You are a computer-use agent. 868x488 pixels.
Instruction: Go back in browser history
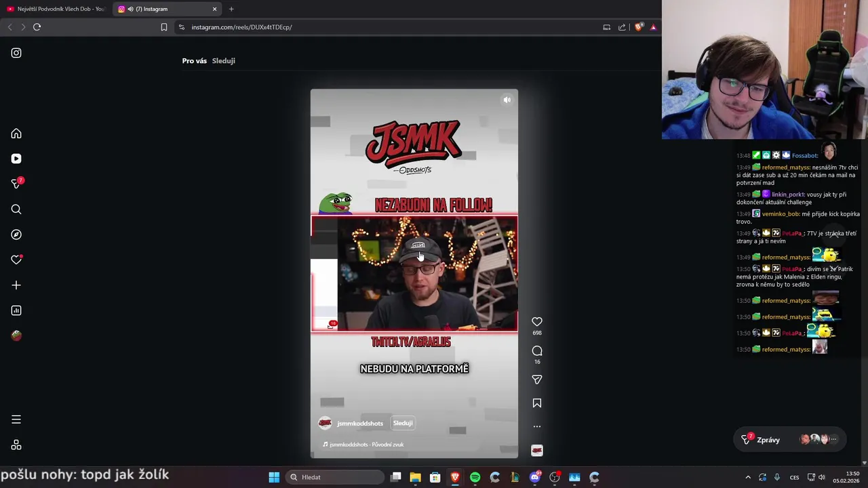coord(9,27)
